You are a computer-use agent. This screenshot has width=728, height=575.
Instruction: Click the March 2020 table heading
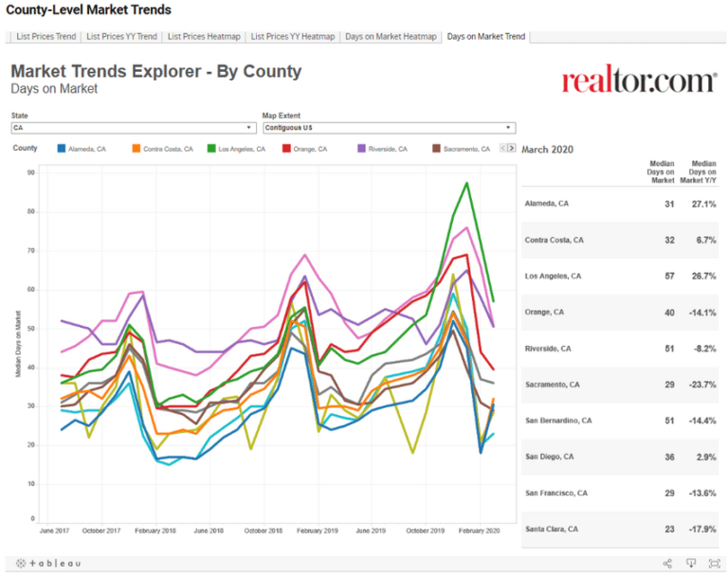(x=547, y=150)
